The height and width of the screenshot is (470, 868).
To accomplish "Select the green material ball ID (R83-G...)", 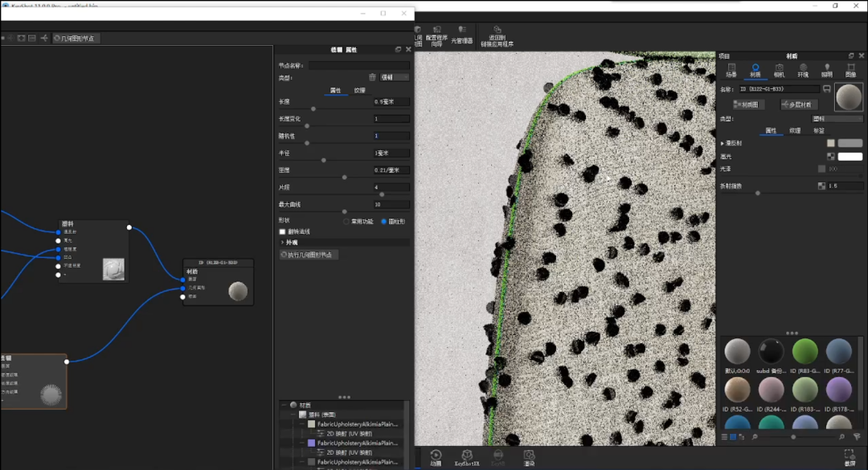I will tap(805, 351).
